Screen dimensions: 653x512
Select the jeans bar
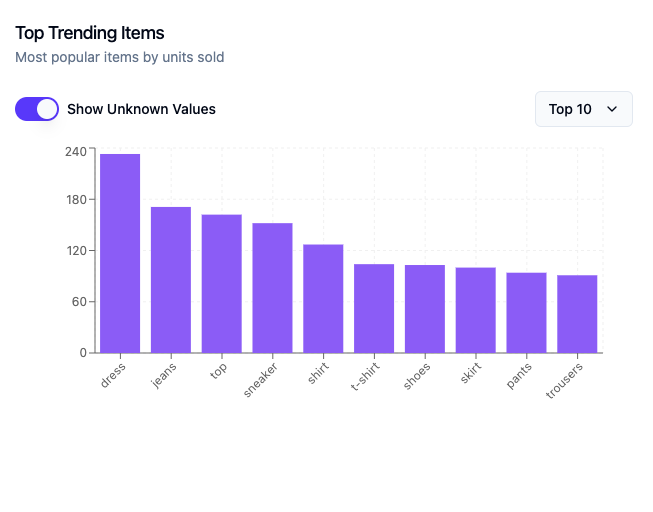(x=171, y=280)
